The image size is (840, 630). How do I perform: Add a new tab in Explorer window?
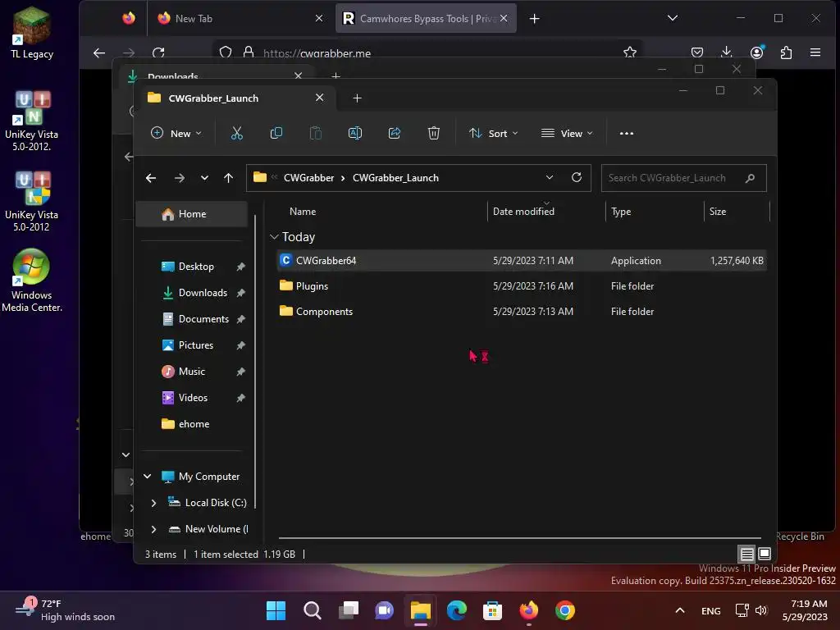pyautogui.click(x=358, y=98)
